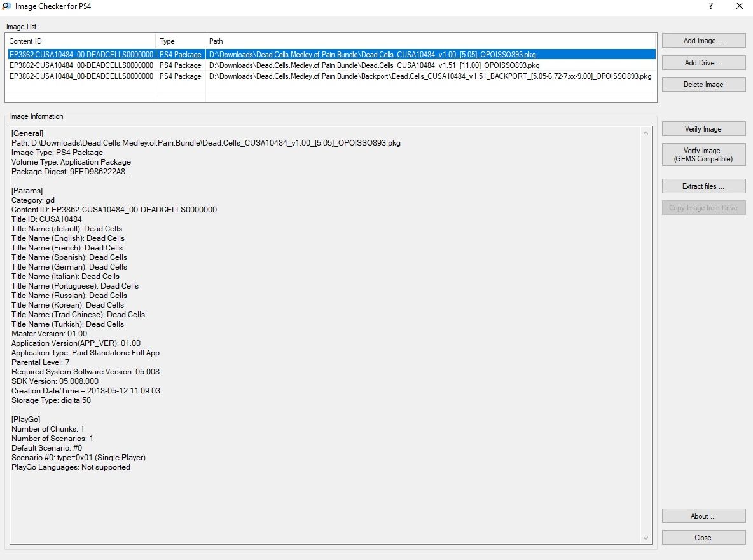753x560 pixels.
Task: Click the Title Name (Trad.Chinese) line
Action: (x=78, y=315)
